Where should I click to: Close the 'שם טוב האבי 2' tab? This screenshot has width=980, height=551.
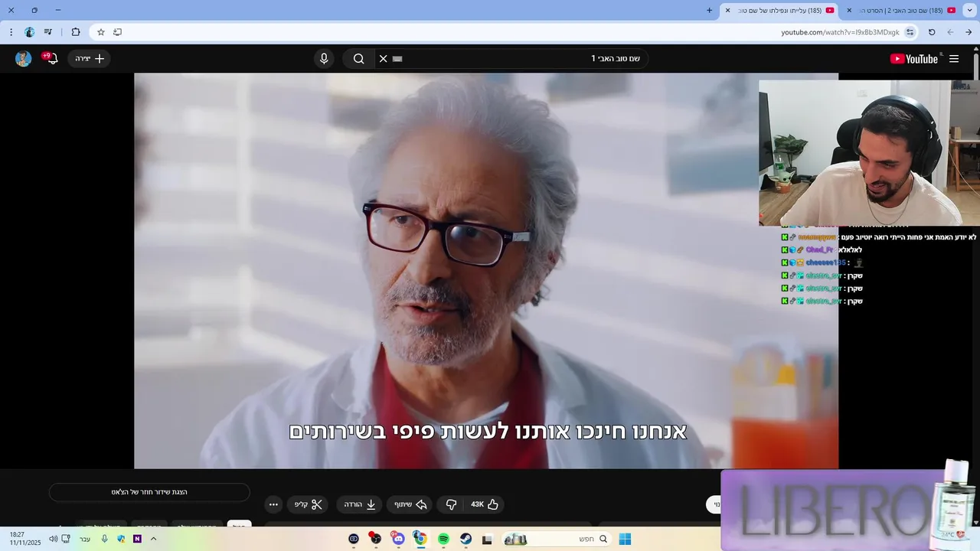pyautogui.click(x=849, y=11)
